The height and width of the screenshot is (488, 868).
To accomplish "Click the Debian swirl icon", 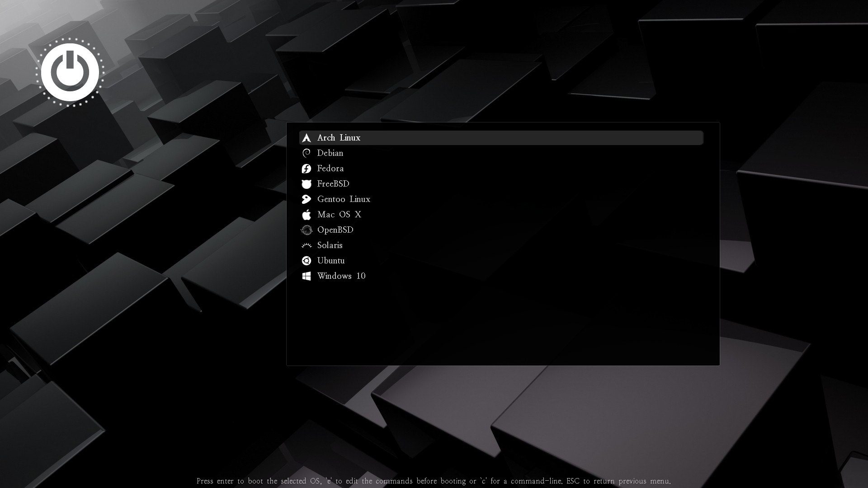I will pyautogui.click(x=307, y=153).
